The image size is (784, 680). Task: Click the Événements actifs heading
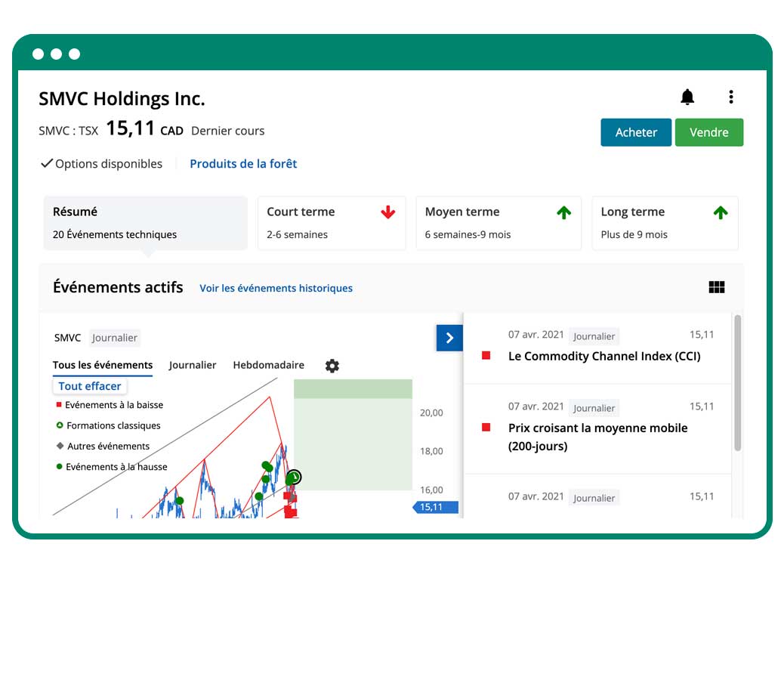click(x=118, y=288)
